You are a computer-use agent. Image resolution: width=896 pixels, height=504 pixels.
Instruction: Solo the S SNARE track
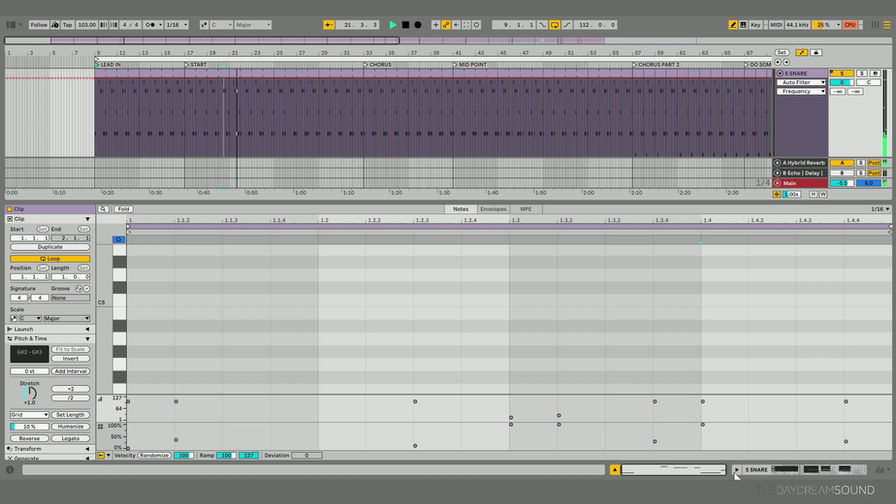[861, 73]
